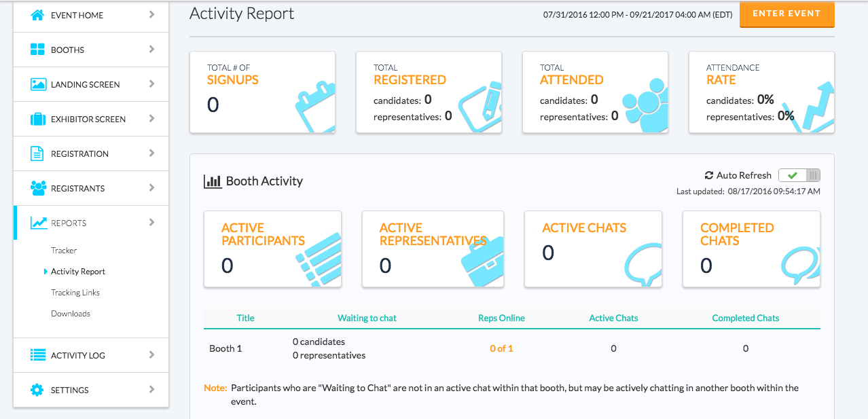This screenshot has height=419, width=868.
Task: Click the Reports chart line icon
Action: (x=38, y=223)
